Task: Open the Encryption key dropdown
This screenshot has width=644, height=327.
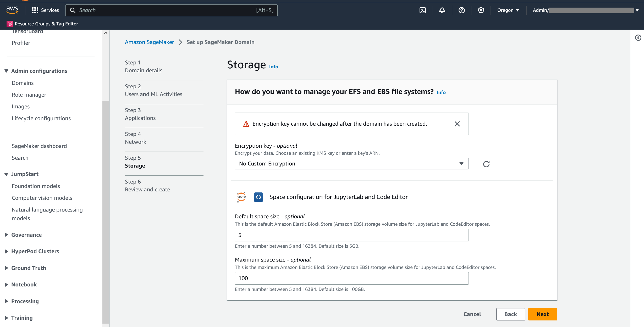Action: (351, 164)
